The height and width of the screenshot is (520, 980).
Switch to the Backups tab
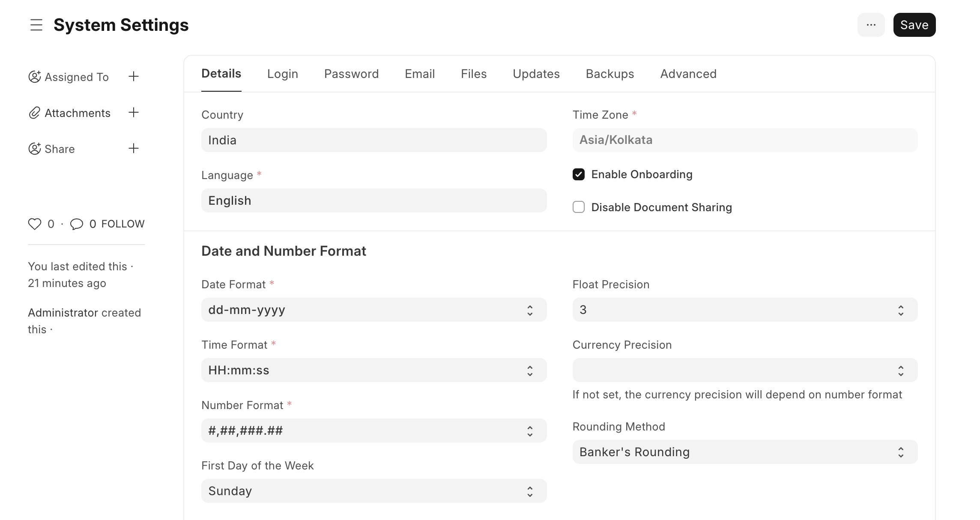(x=610, y=74)
